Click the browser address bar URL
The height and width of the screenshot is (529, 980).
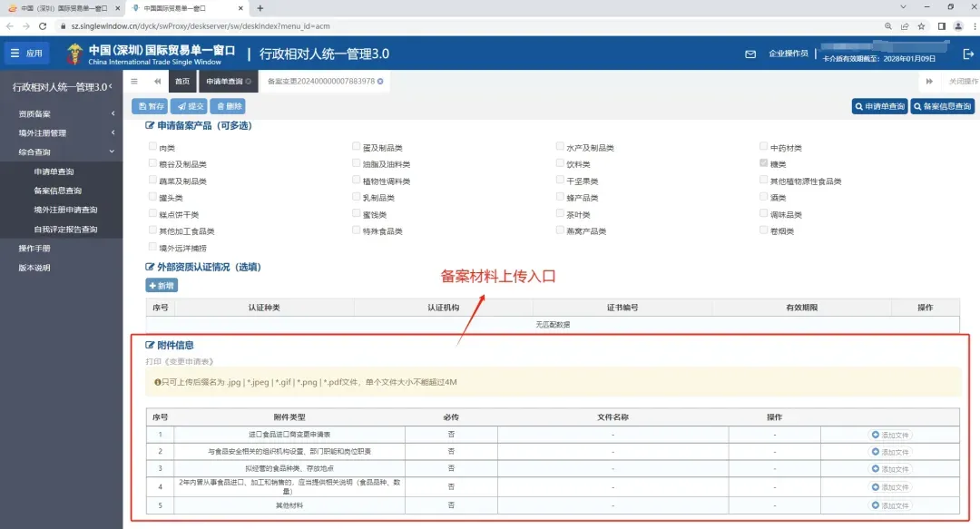(200, 26)
